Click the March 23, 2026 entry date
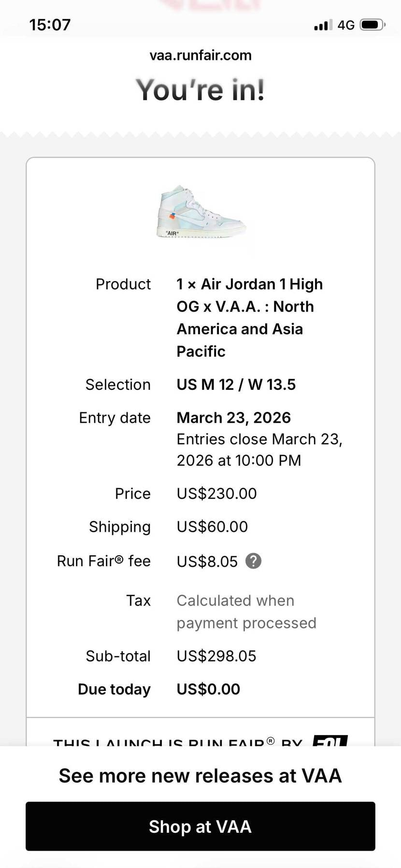401x868 pixels. pyautogui.click(x=233, y=417)
